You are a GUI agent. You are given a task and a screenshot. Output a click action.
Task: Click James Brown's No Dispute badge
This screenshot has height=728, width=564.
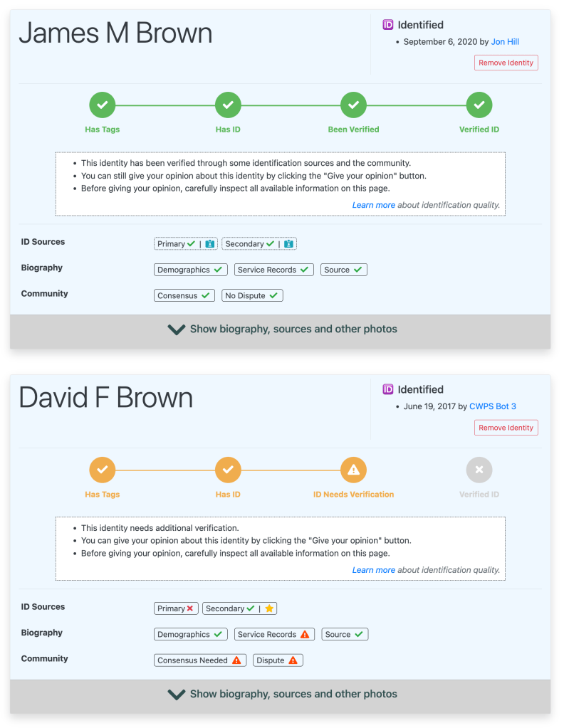point(251,295)
